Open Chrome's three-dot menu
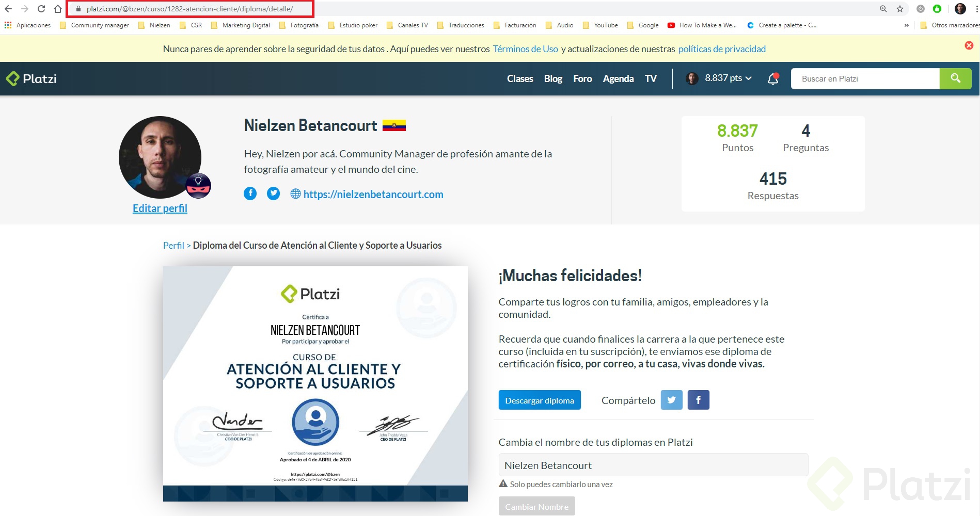The height and width of the screenshot is (516, 980). pyautogui.click(x=973, y=9)
